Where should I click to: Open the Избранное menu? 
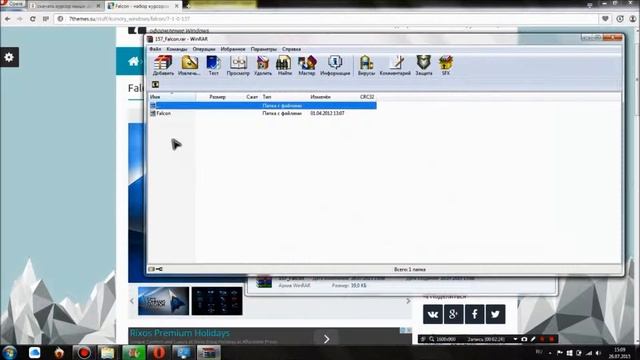(233, 49)
